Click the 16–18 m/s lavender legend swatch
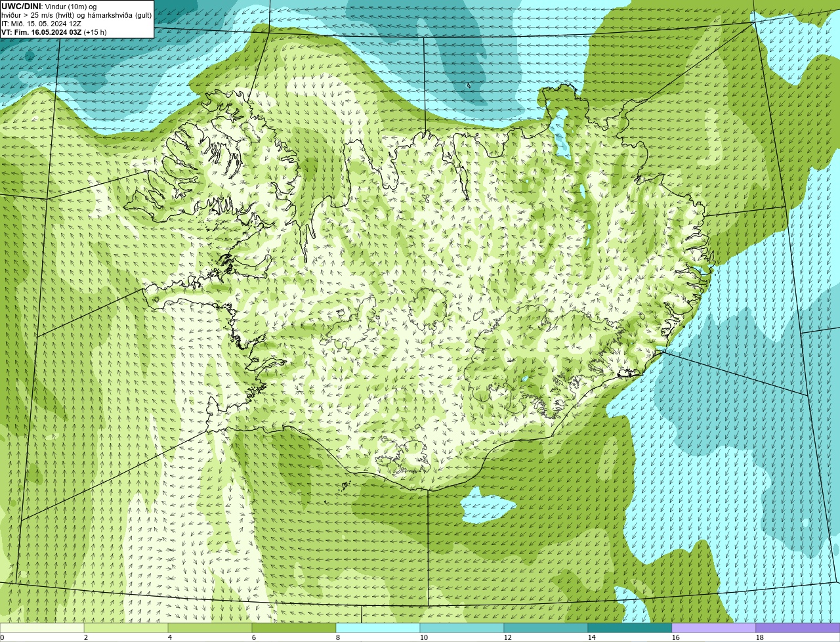This screenshot has width=840, height=642. (714, 628)
